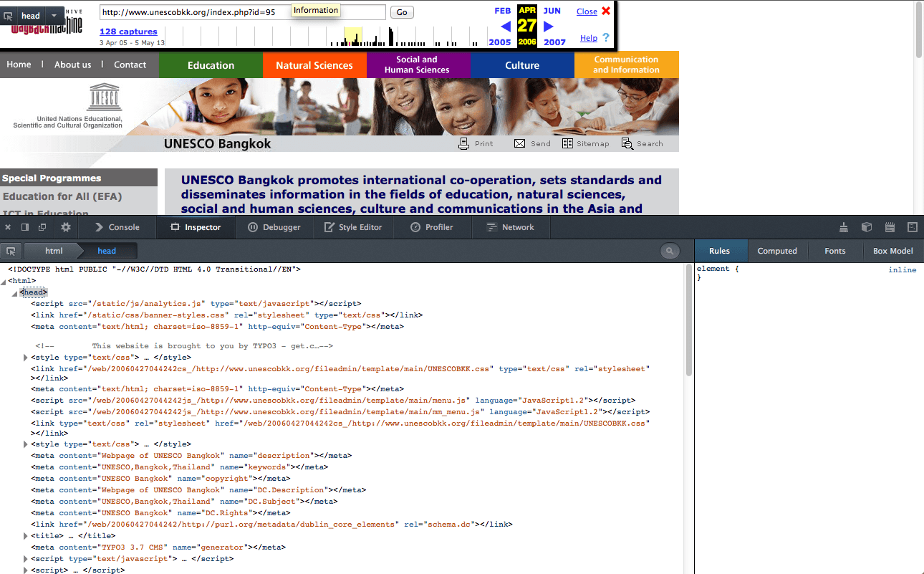
Task: Open the scratchpad notepad tool
Action: click(890, 227)
